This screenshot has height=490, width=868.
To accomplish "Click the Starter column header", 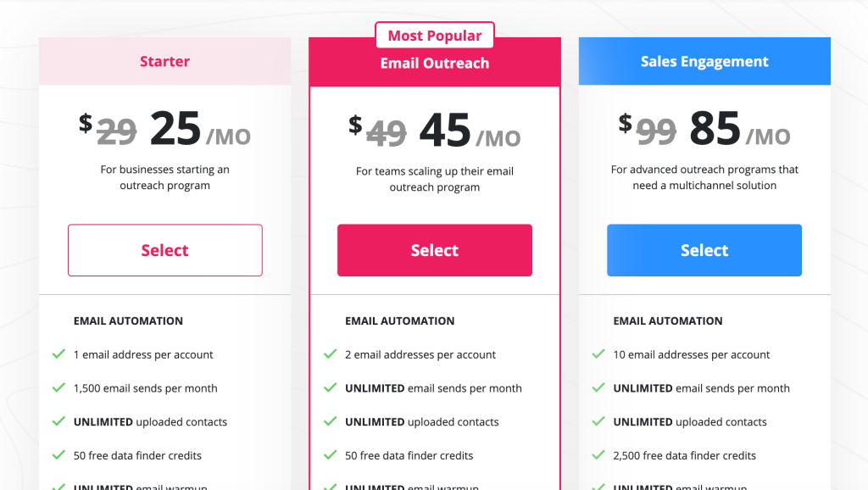I will pos(164,61).
